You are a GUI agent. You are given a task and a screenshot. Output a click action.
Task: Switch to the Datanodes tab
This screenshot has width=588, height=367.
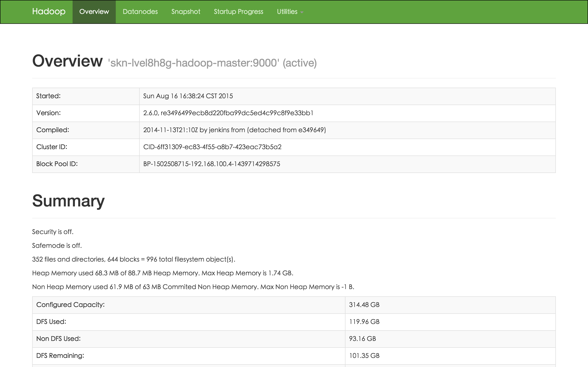(140, 12)
